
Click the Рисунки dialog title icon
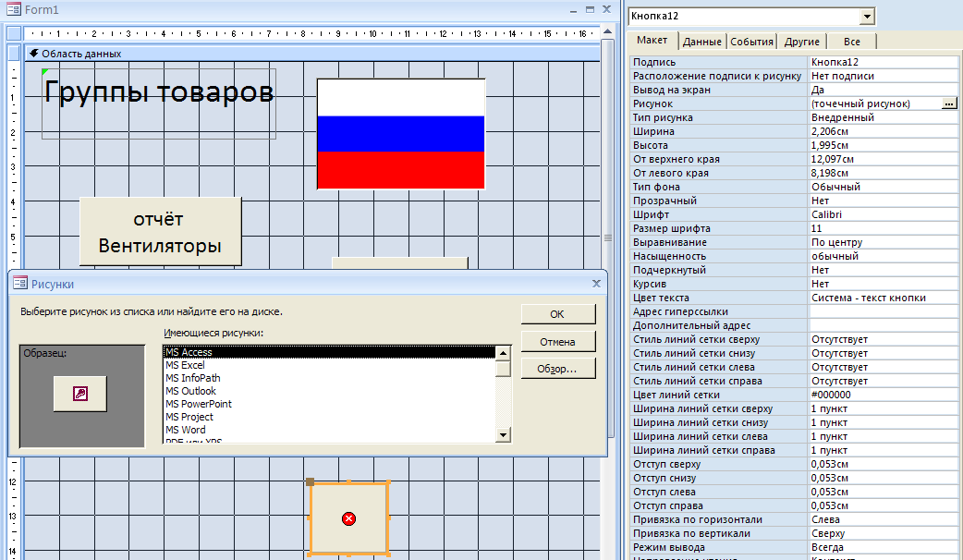click(20, 283)
